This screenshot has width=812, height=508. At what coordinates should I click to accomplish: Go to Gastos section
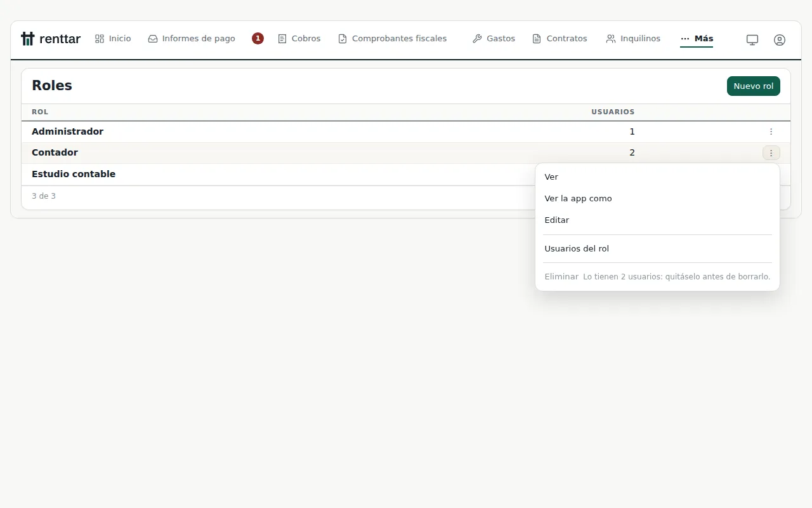[494, 39]
